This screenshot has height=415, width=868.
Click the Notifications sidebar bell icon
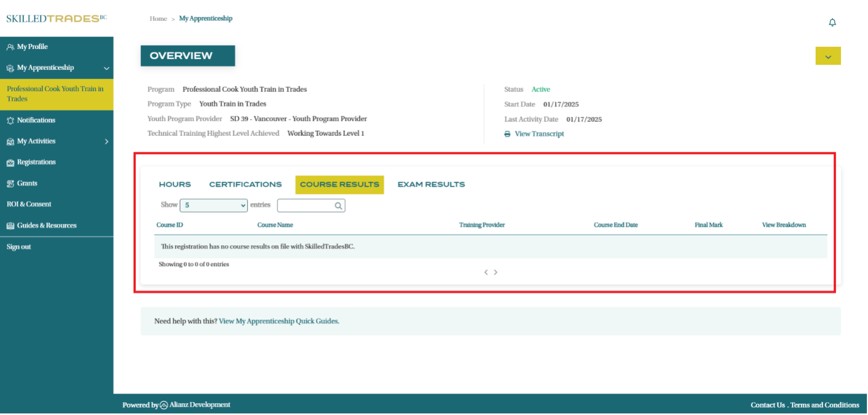10,120
